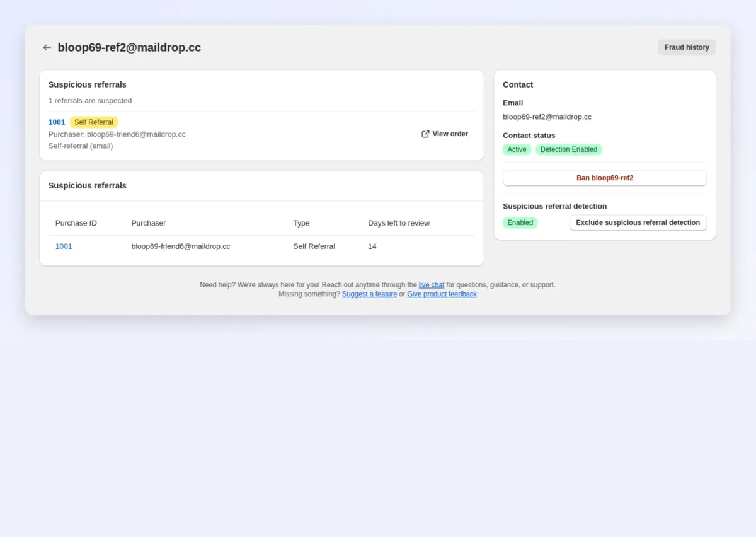Go back using the left arrow icon
756x537 pixels.
pos(47,47)
